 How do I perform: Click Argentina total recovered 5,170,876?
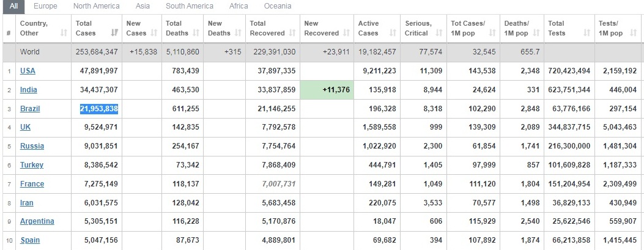pos(279,221)
